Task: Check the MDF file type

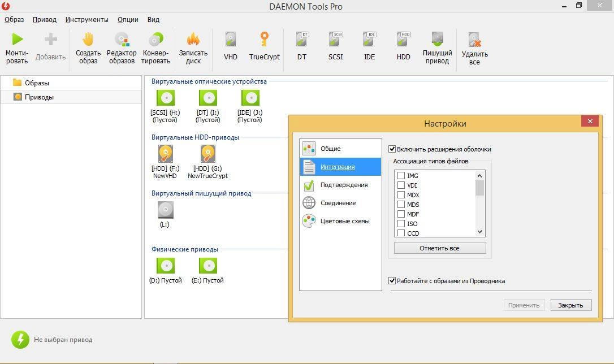Action: 401,214
